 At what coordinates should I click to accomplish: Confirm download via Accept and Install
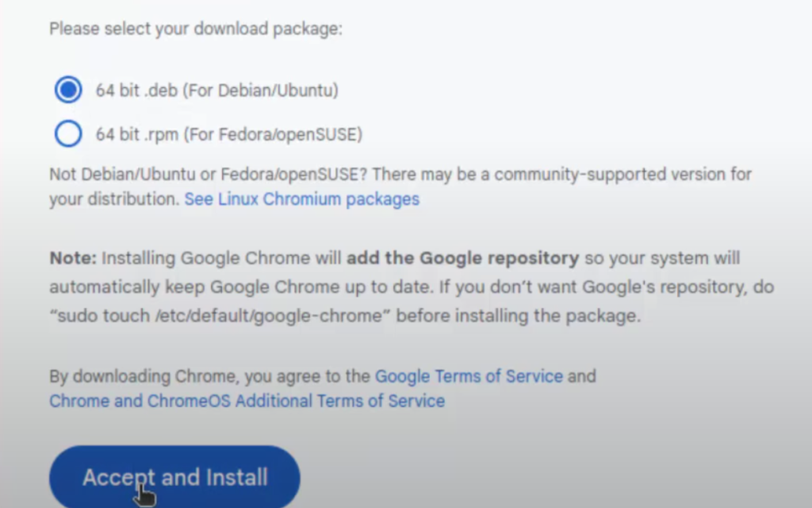click(x=174, y=477)
